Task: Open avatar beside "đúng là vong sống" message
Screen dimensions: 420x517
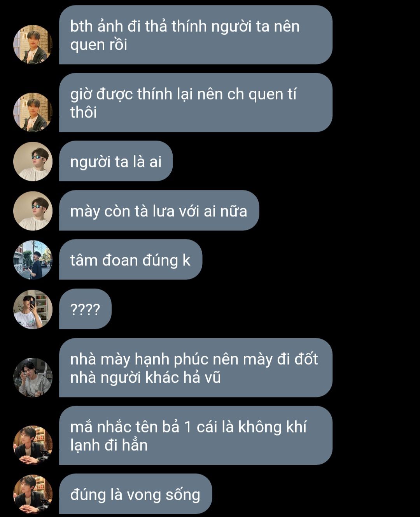Action: [33, 494]
